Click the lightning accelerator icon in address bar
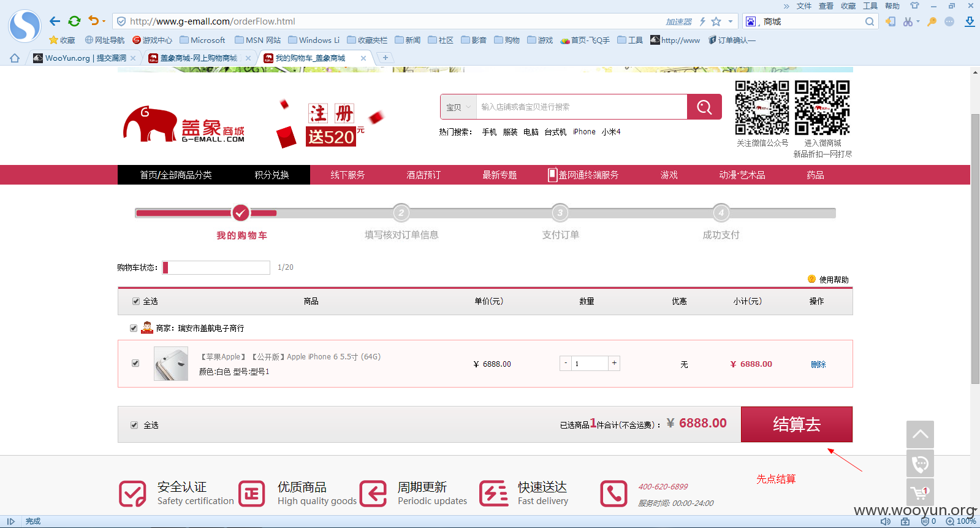 (x=702, y=21)
